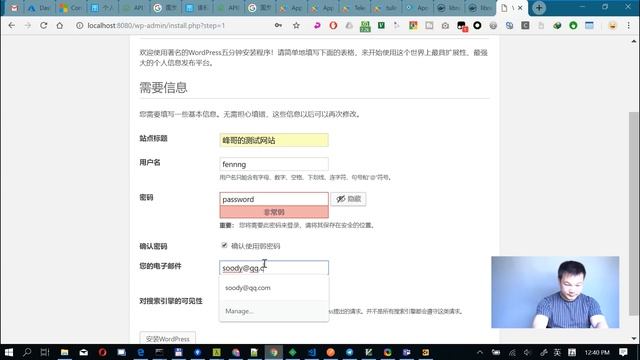Toggle password visibility hide button

coord(348,199)
